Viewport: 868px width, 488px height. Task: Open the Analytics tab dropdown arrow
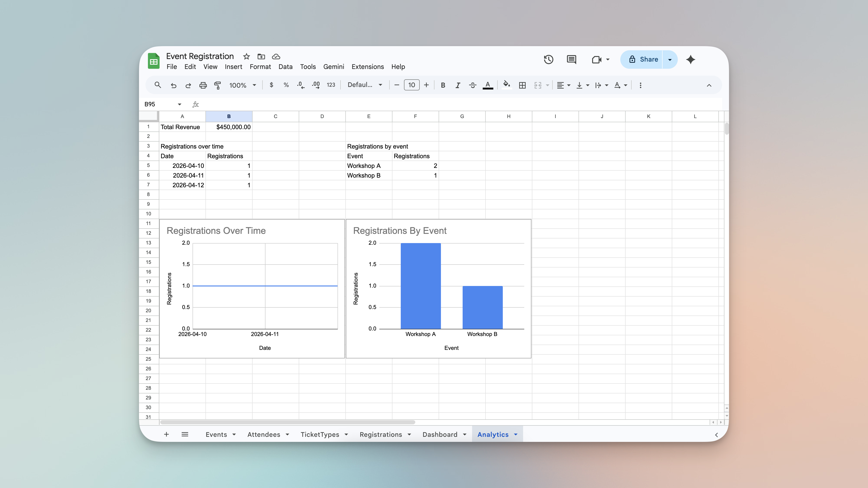515,434
